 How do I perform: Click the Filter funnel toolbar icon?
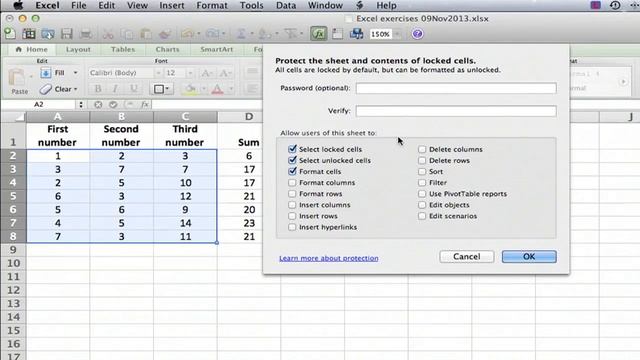tap(290, 34)
